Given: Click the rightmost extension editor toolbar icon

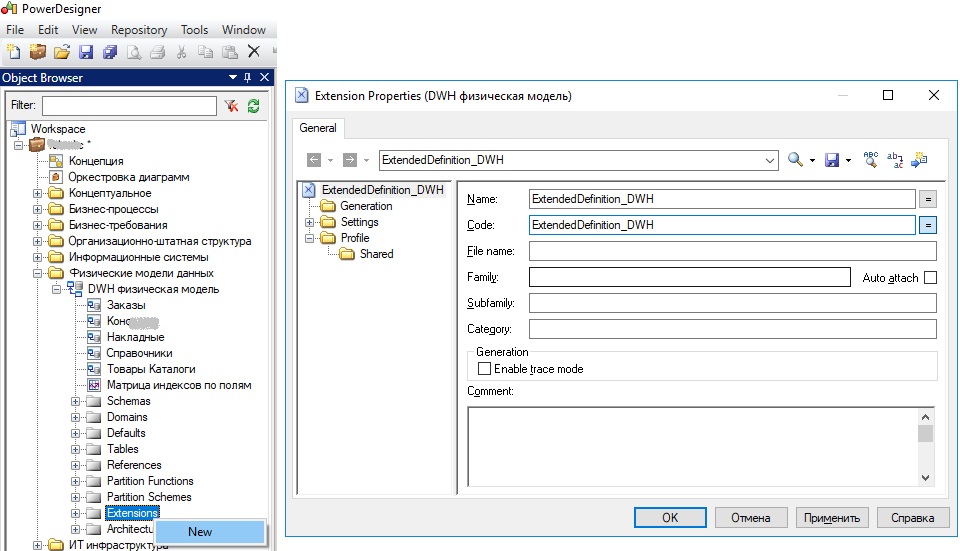Looking at the screenshot, I should tap(919, 160).
